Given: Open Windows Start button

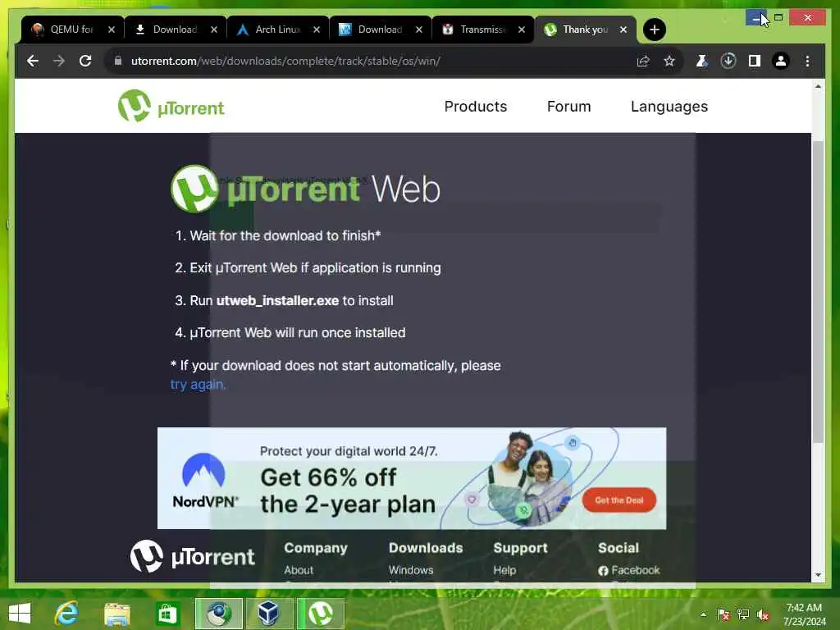Looking at the screenshot, I should coord(20,614).
